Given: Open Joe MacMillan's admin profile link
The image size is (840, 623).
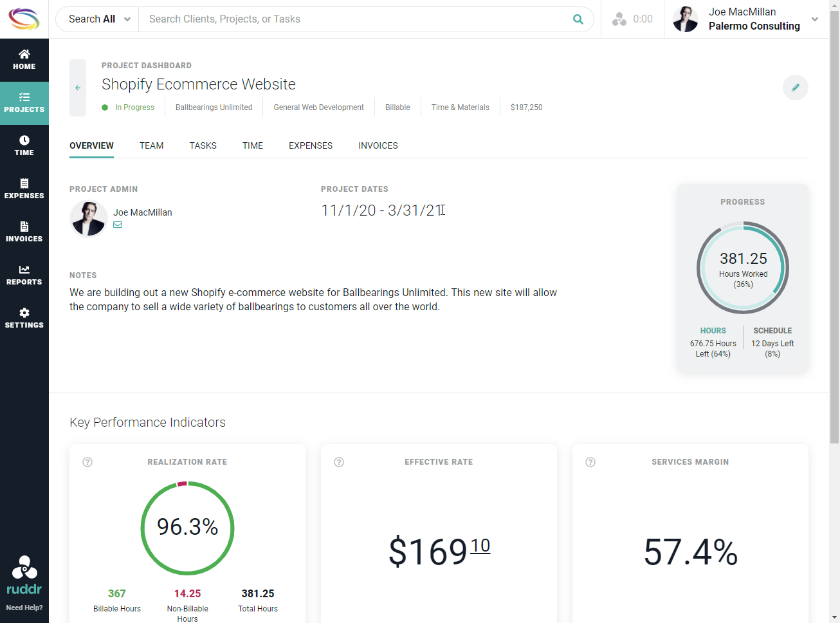Looking at the screenshot, I should 142,212.
